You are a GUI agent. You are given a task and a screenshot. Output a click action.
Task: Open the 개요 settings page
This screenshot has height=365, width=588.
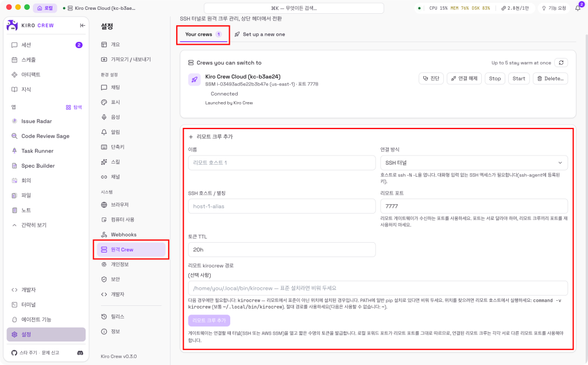click(x=131, y=45)
